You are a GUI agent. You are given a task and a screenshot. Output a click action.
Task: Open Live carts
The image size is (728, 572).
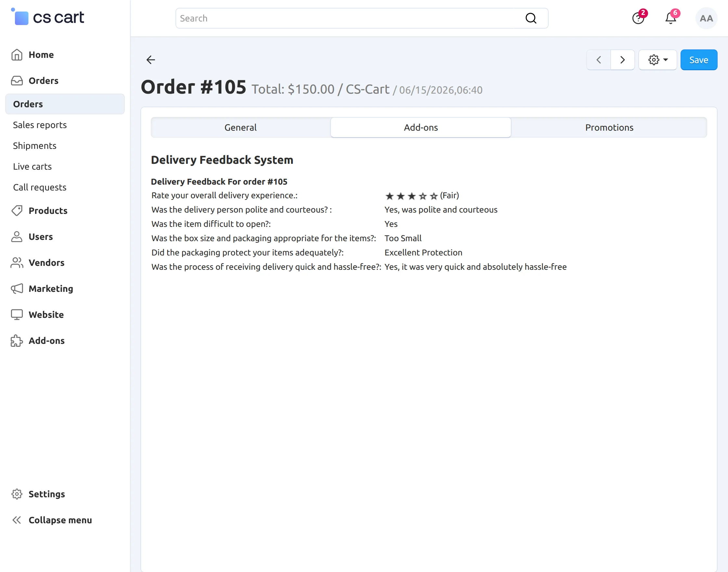point(32,166)
